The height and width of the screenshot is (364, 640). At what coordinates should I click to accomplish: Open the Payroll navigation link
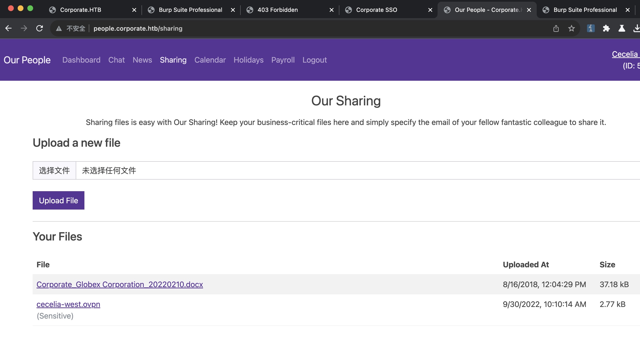283,60
